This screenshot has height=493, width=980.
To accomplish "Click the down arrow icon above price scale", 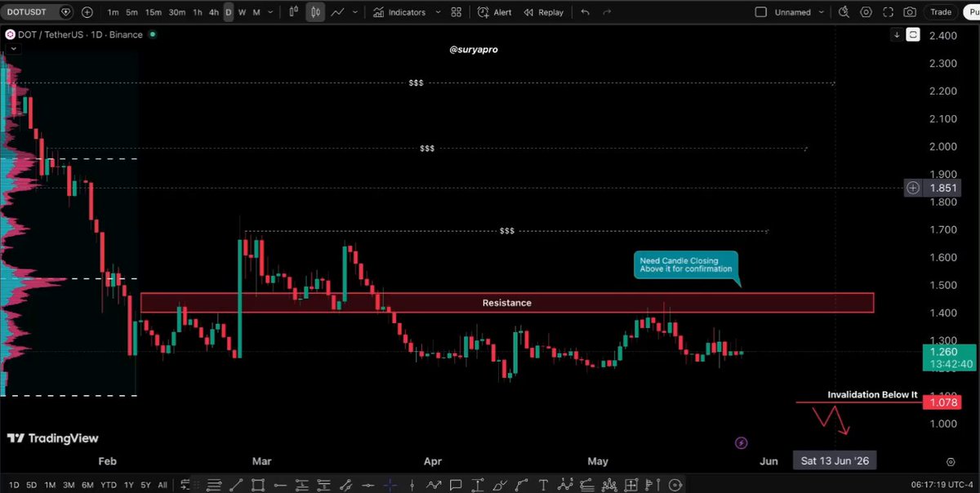I will pyautogui.click(x=897, y=34).
